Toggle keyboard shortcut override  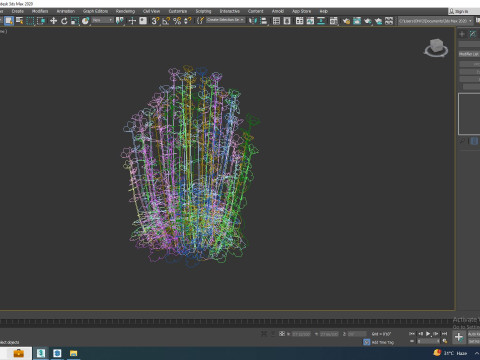click(143, 21)
